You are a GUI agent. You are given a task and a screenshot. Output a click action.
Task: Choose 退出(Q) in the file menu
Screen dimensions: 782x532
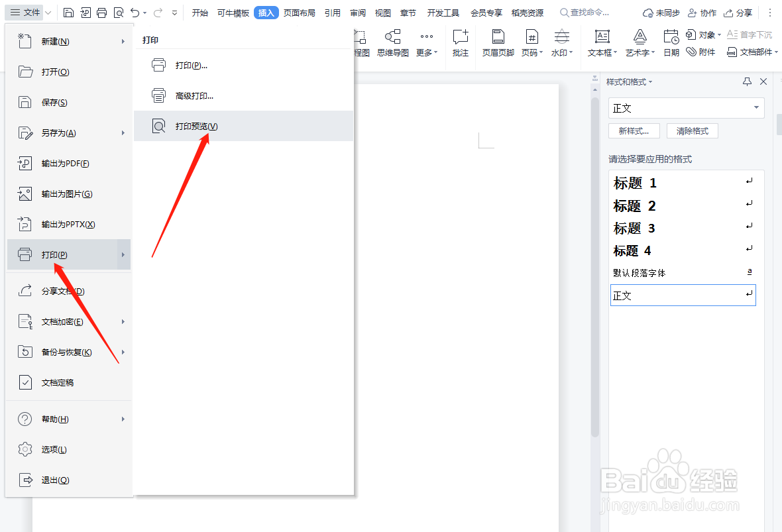69,480
